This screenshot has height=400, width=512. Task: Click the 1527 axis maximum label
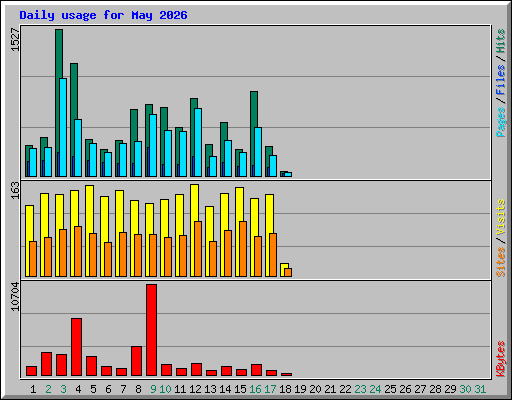point(15,40)
